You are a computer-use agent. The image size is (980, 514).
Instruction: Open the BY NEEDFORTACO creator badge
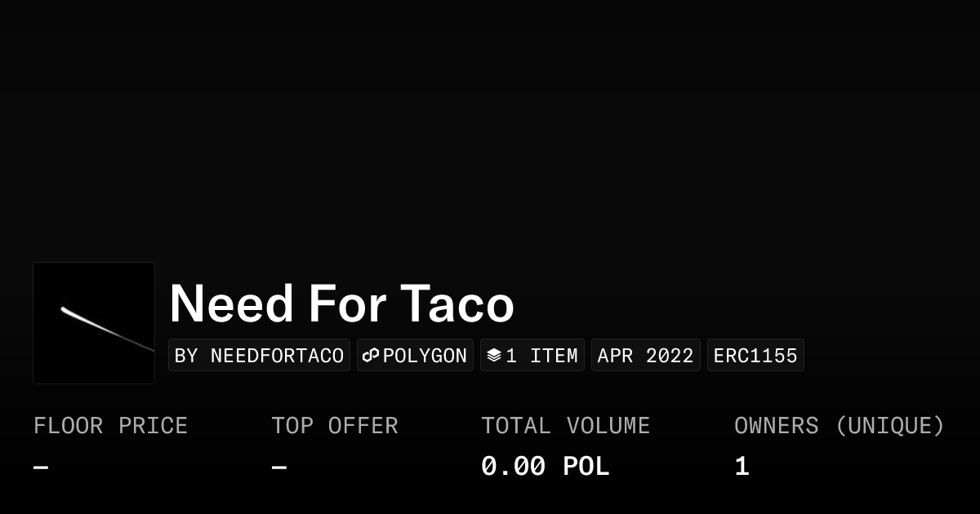point(259,356)
